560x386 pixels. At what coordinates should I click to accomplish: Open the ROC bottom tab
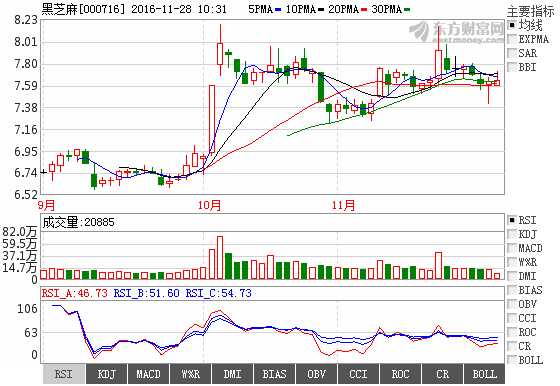click(400, 374)
